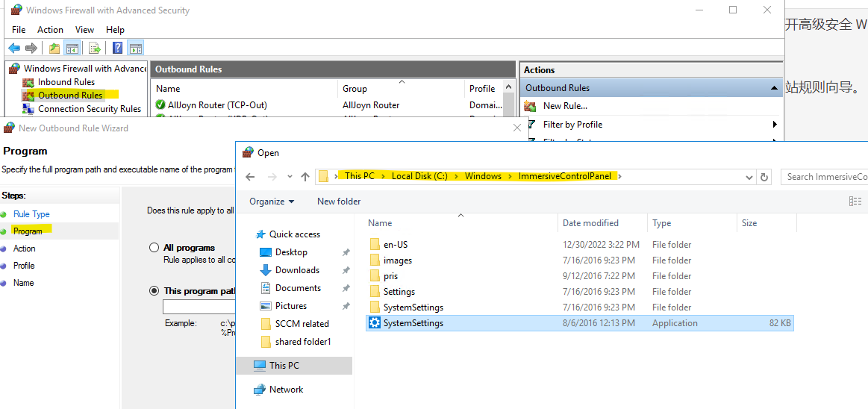This screenshot has width=868, height=409.
Task: Click the Search ImmersiveControlPanel box
Action: [x=824, y=177]
